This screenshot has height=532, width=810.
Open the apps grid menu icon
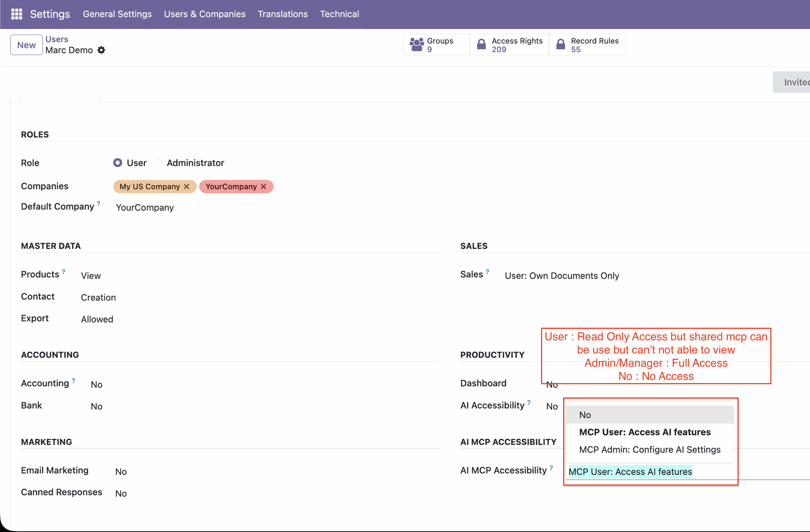click(x=16, y=14)
